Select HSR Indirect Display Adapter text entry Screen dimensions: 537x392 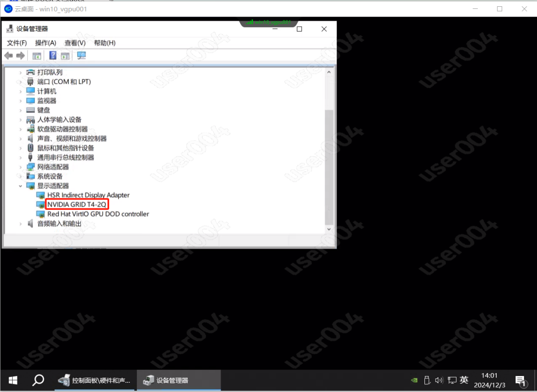coord(88,195)
